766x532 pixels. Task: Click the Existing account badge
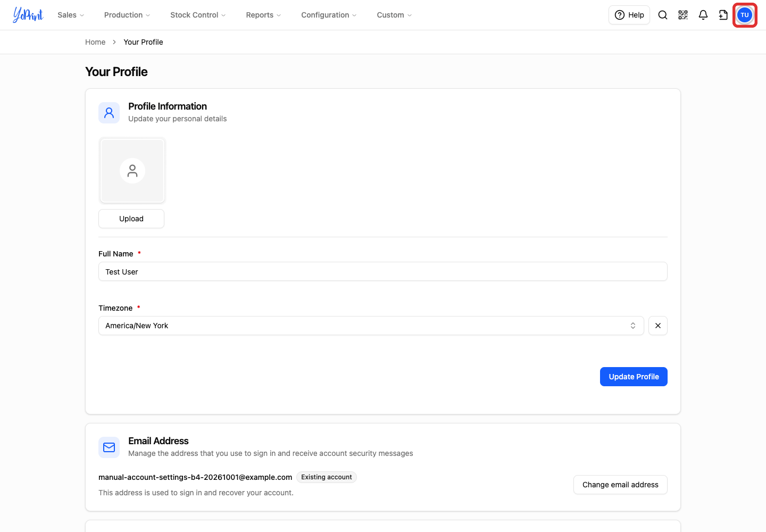(x=327, y=477)
